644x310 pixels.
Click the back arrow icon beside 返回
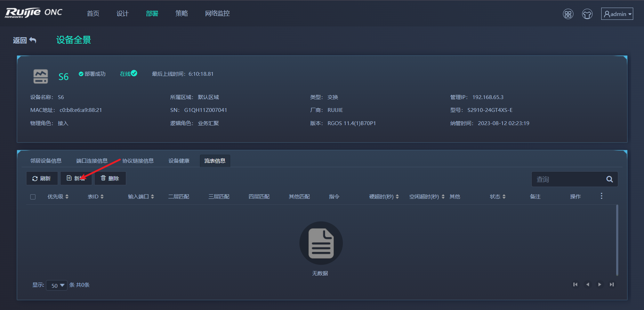(x=33, y=40)
